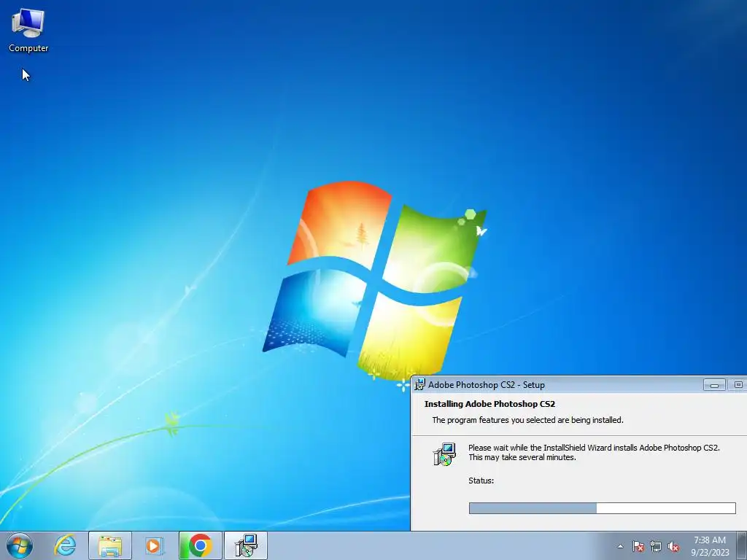The height and width of the screenshot is (560, 747).
Task: Click the InstallShield installer icon in the dialog
Action: [x=444, y=454]
